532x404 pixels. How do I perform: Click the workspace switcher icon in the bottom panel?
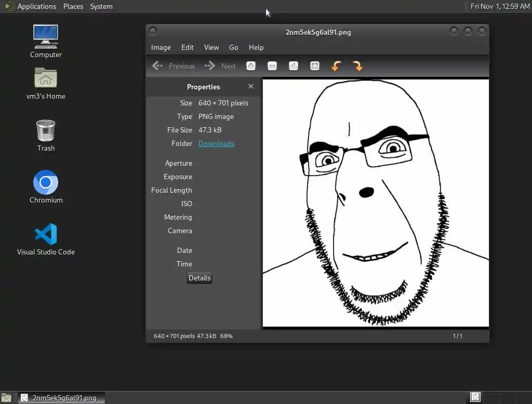[x=475, y=397]
